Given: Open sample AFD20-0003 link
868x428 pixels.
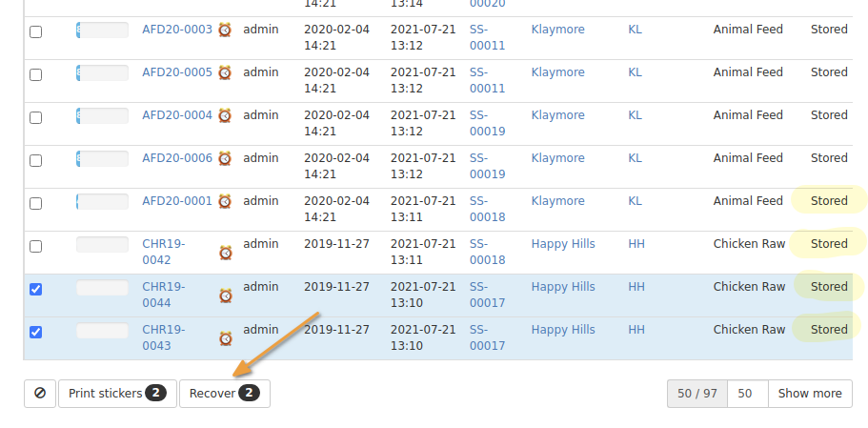Looking at the screenshot, I should click(177, 30).
